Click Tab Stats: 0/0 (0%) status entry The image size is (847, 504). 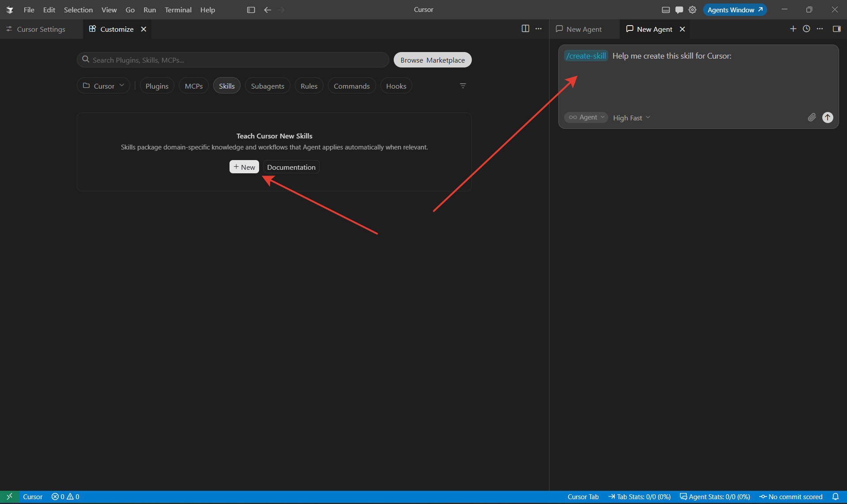(640, 497)
